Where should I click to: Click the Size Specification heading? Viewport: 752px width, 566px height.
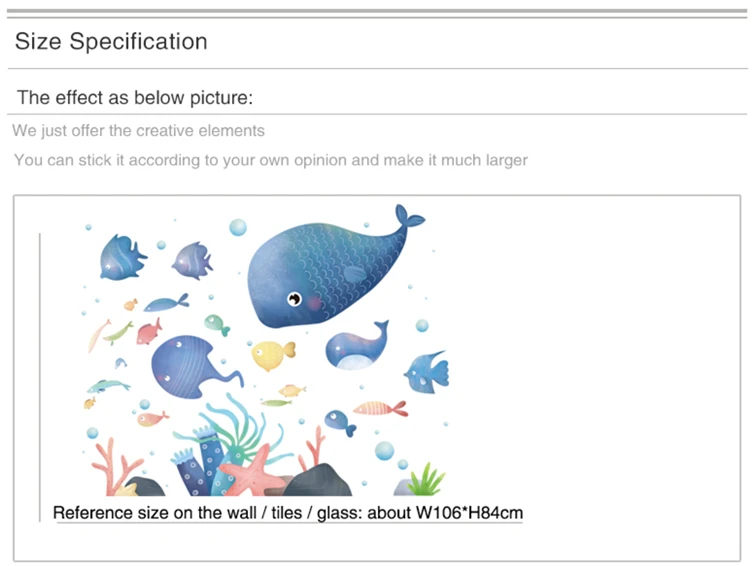click(x=111, y=41)
